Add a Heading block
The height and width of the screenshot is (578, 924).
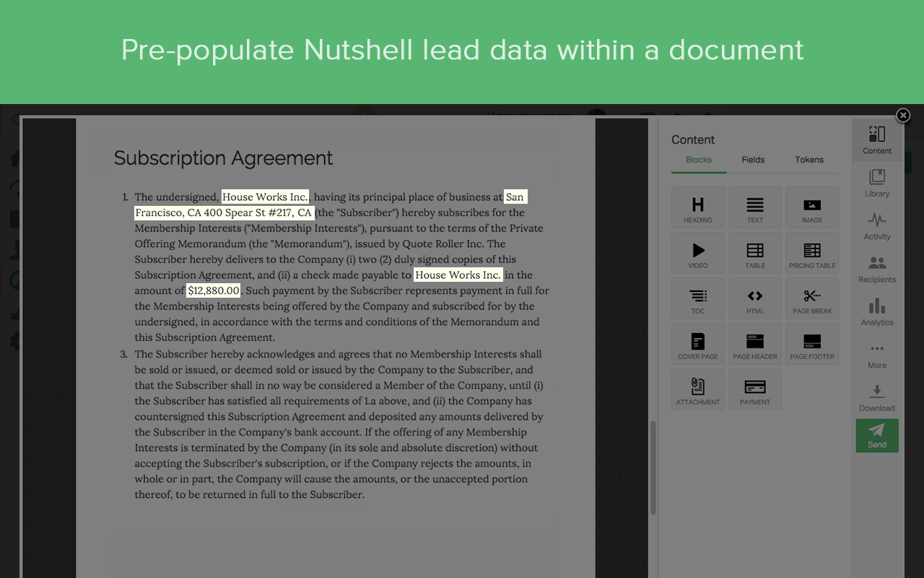(697, 207)
